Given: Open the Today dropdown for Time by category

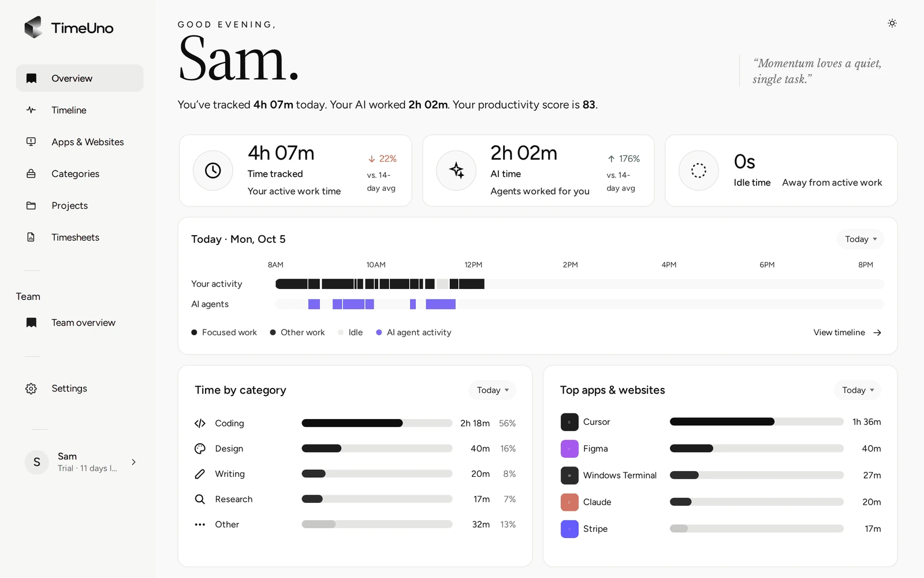Looking at the screenshot, I should click(x=493, y=390).
